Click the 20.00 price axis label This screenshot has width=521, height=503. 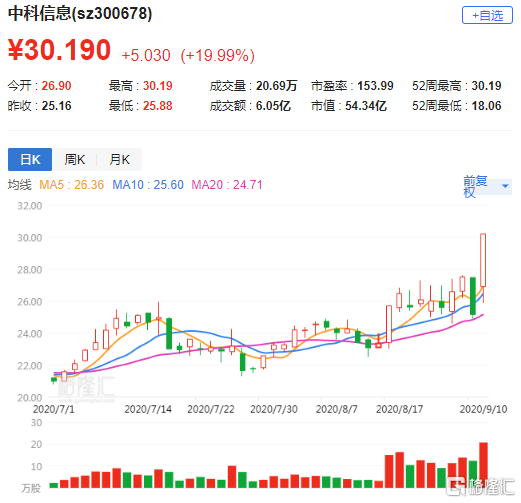pyautogui.click(x=30, y=398)
